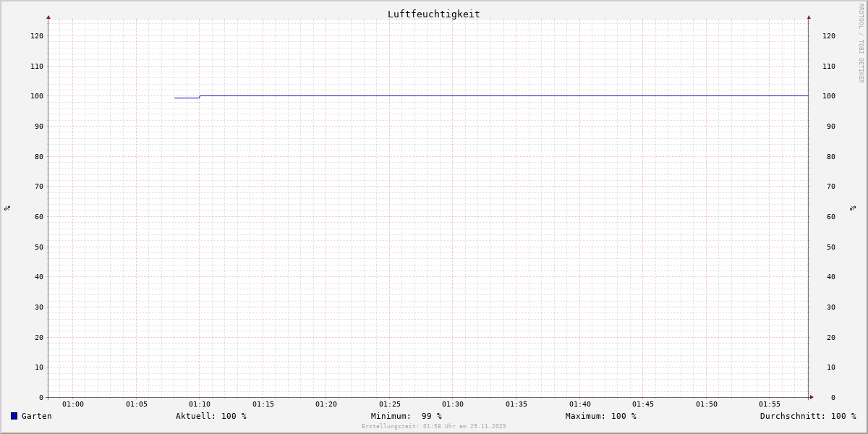
Task: Click the short black line segment at 99 %
Action: tap(187, 98)
